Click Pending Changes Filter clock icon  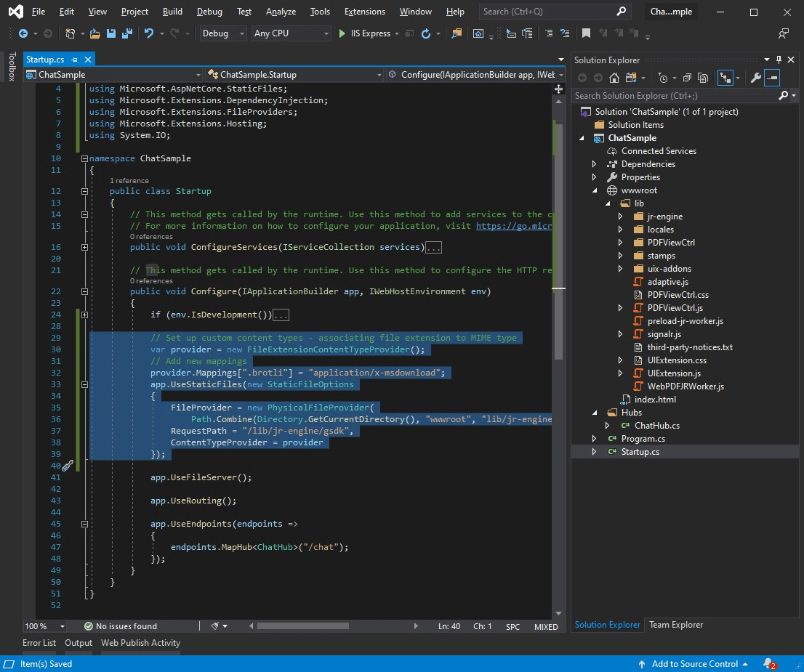663,78
